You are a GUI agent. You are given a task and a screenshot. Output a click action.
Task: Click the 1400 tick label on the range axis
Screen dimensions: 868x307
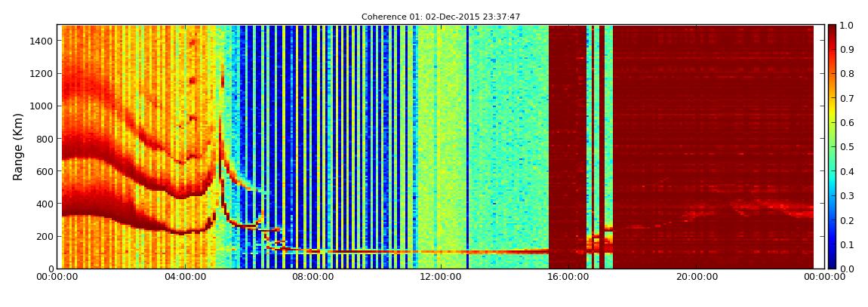coord(42,41)
